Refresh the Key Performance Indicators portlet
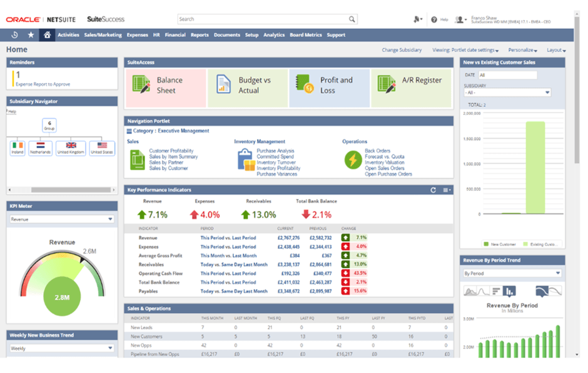588x373 pixels. pyautogui.click(x=433, y=190)
